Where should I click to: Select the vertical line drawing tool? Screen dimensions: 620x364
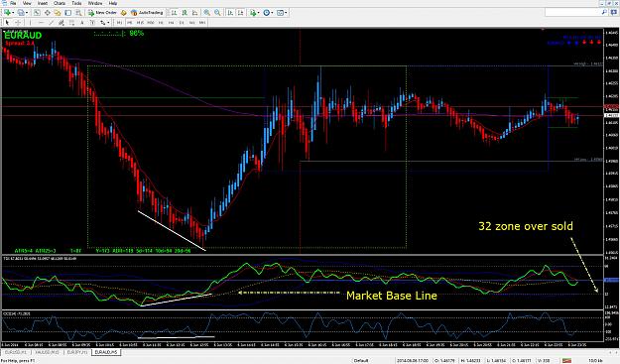coord(30,23)
